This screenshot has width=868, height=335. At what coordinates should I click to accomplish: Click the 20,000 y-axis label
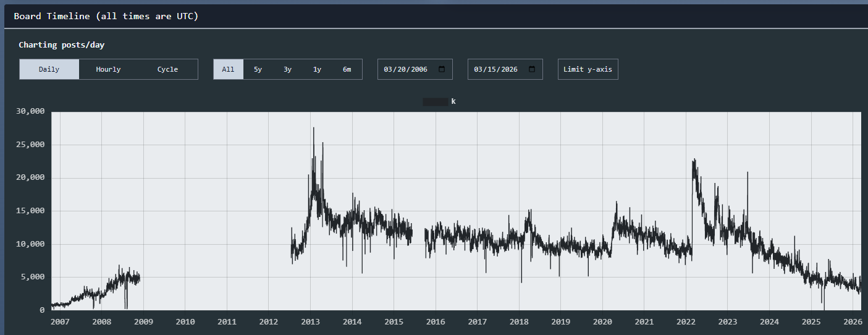pos(30,177)
